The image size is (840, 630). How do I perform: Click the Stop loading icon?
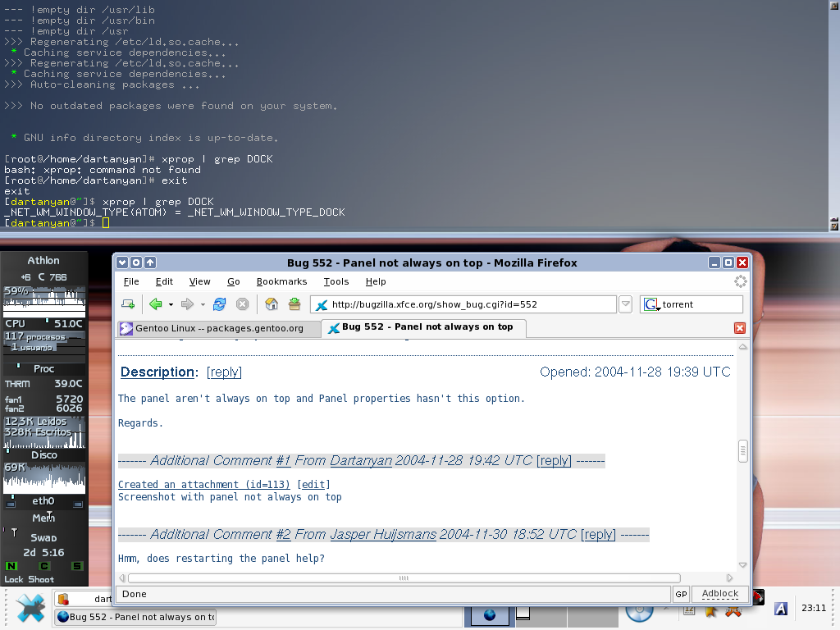242,304
